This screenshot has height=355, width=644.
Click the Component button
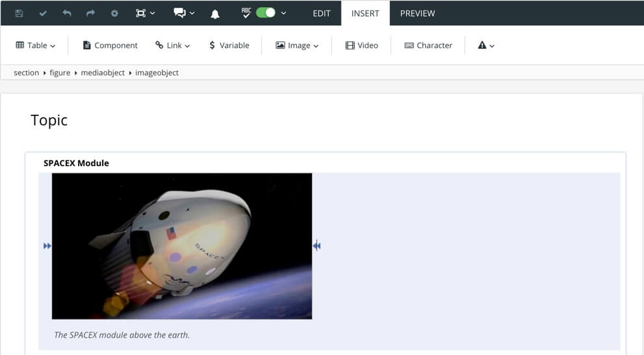tap(110, 45)
